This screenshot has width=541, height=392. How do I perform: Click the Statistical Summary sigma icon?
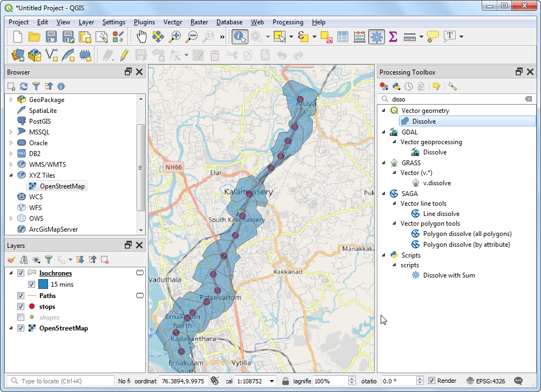[393, 37]
